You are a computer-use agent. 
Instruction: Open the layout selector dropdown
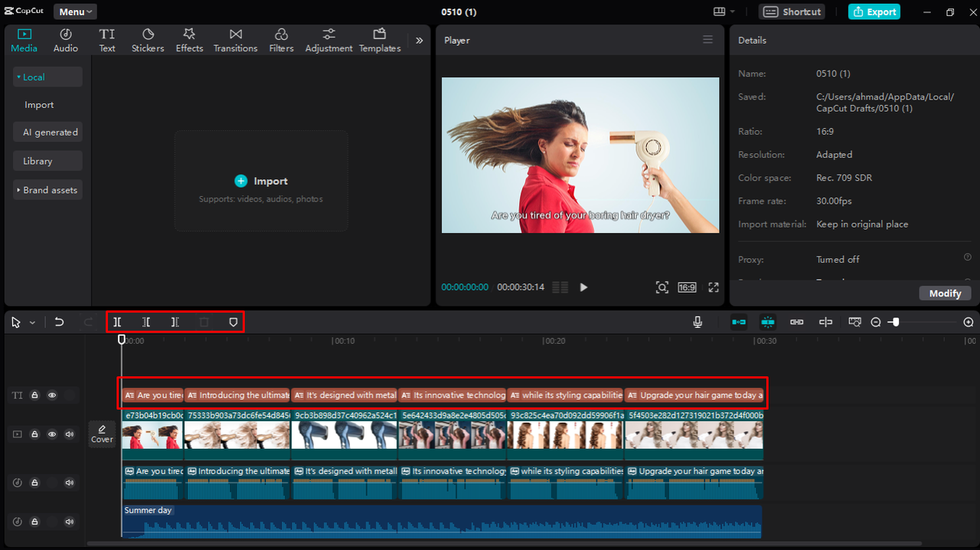click(x=724, y=11)
